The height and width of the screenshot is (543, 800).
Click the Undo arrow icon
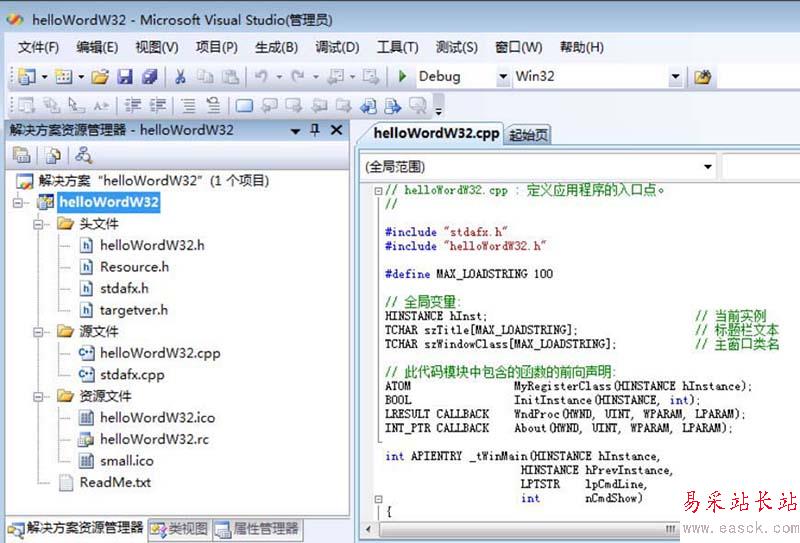(x=261, y=77)
